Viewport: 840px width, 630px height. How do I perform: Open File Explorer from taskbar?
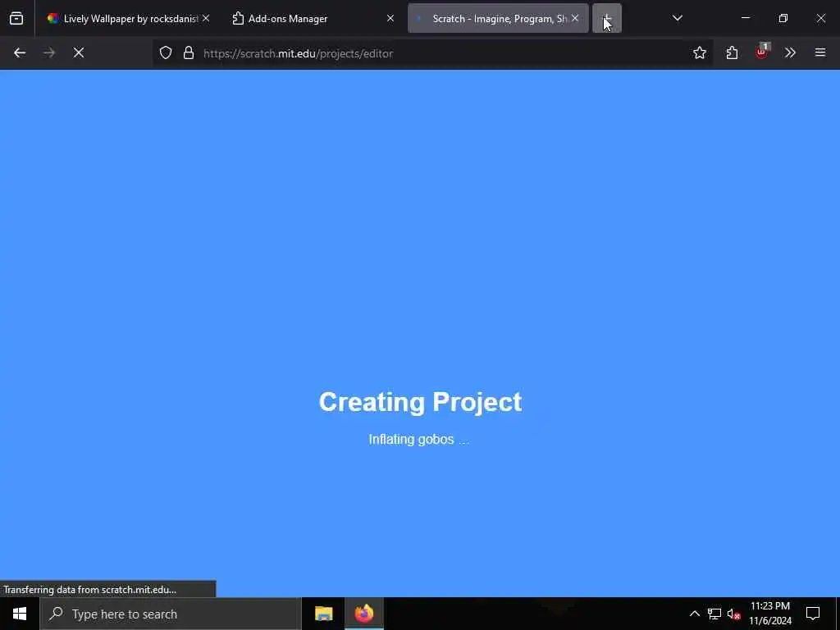pos(323,614)
